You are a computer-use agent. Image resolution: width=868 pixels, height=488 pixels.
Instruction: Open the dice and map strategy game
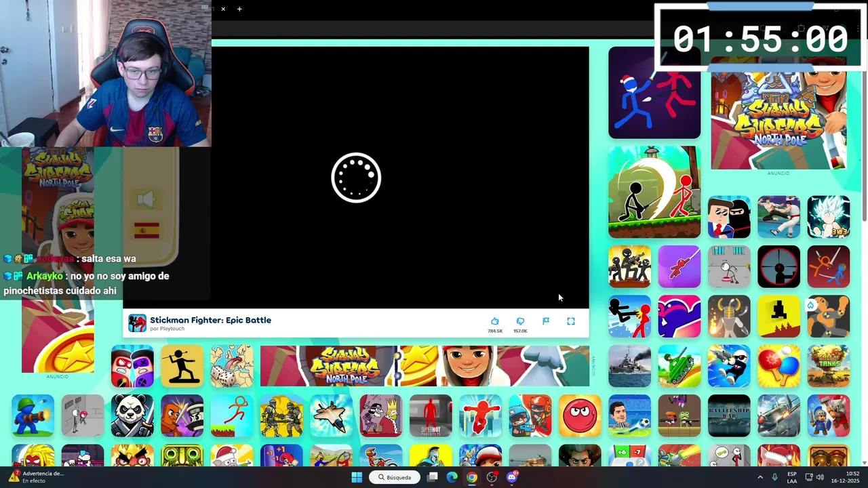[231, 366]
